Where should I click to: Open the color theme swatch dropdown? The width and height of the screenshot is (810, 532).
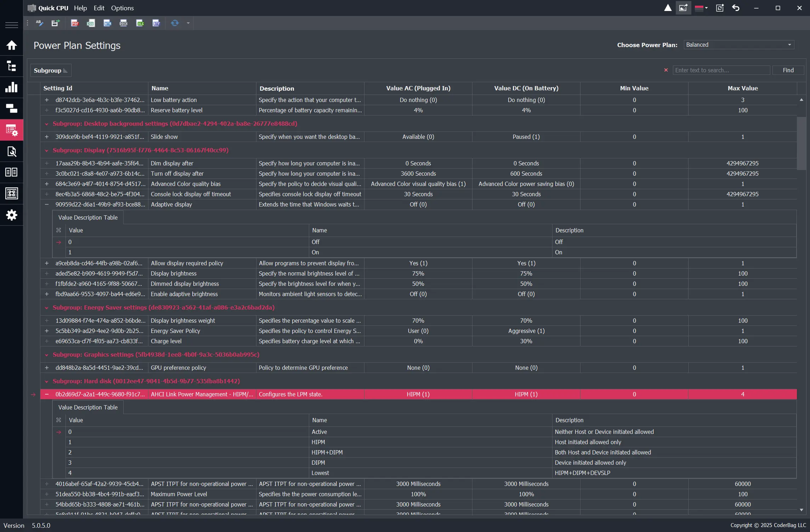pyautogui.click(x=701, y=8)
